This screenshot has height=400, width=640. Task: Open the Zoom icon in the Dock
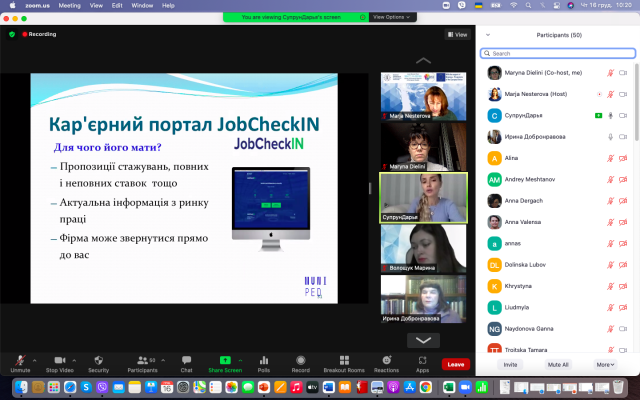[x=465, y=387]
